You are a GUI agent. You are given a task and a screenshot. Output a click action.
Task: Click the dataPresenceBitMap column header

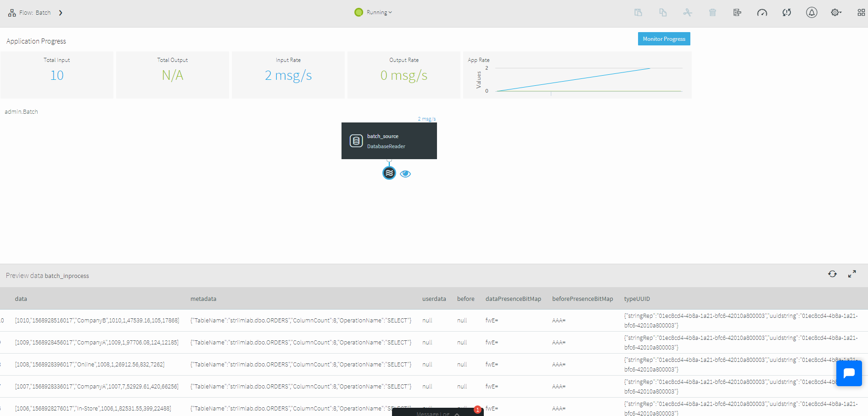pos(513,299)
